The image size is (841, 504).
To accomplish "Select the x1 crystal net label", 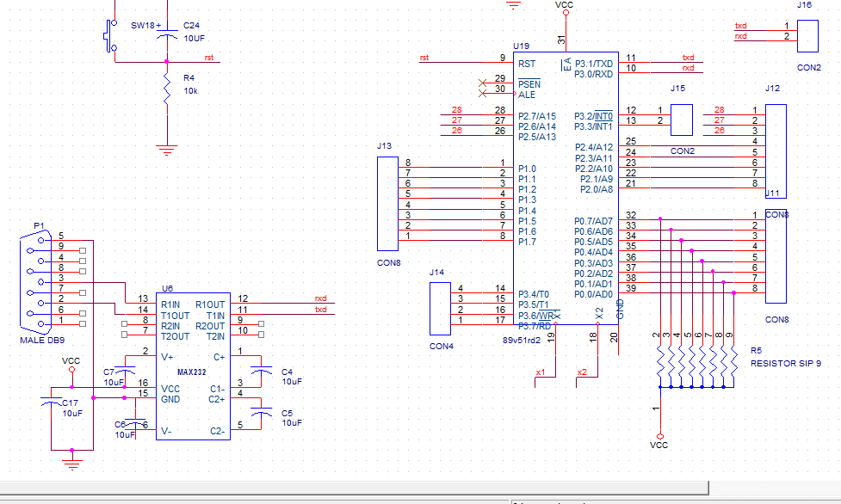I will point(541,372).
